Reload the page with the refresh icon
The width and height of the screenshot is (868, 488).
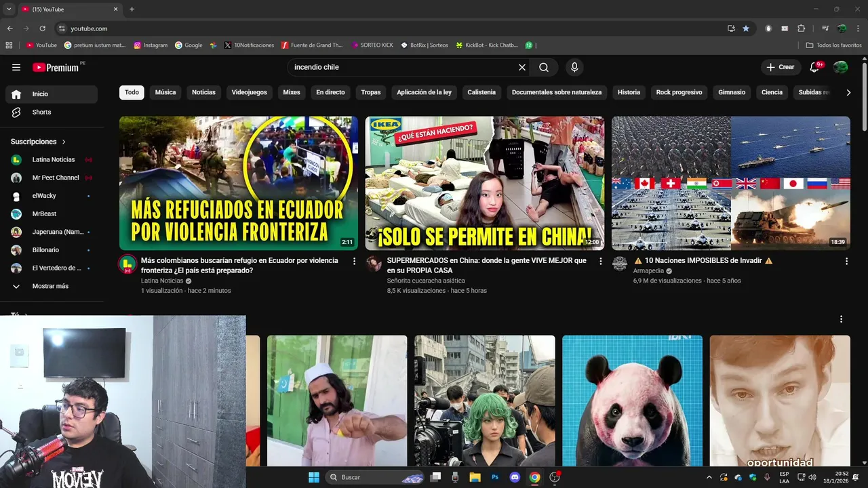point(42,28)
